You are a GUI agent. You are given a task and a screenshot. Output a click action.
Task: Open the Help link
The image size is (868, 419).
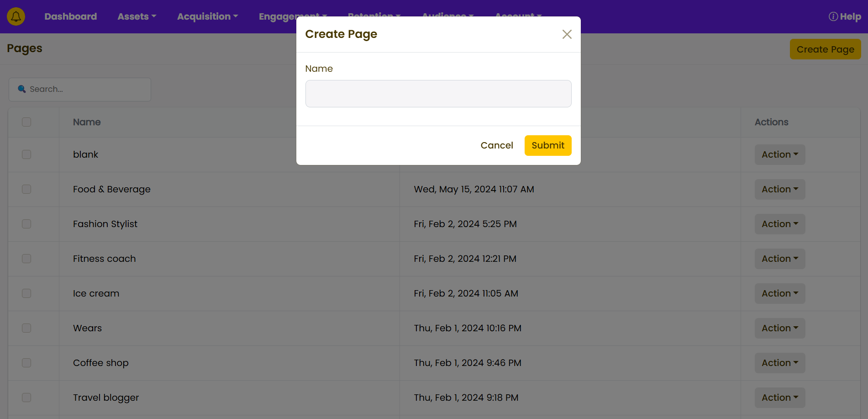pyautogui.click(x=845, y=16)
